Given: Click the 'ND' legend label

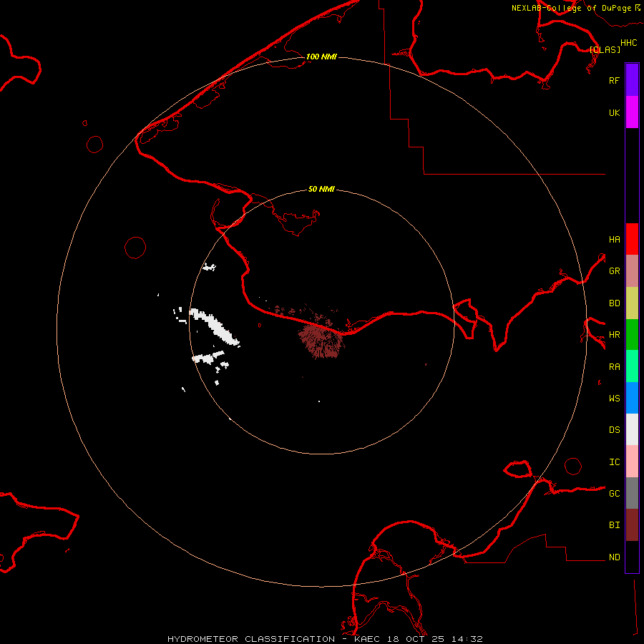Looking at the screenshot, I should 615,557.
